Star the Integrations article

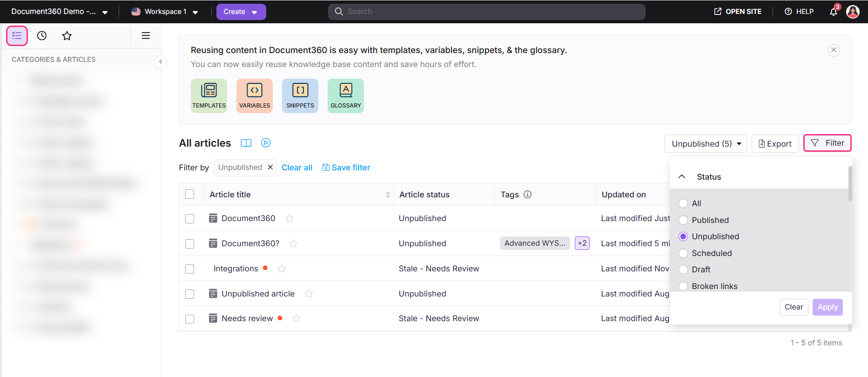point(282,269)
